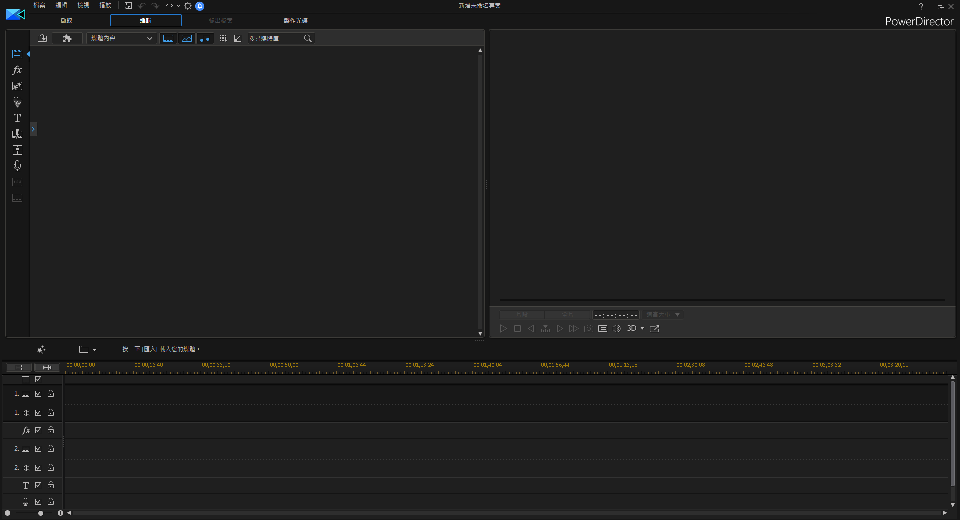Toggle the video files filter in library
This screenshot has width=960, height=520.
coord(168,38)
